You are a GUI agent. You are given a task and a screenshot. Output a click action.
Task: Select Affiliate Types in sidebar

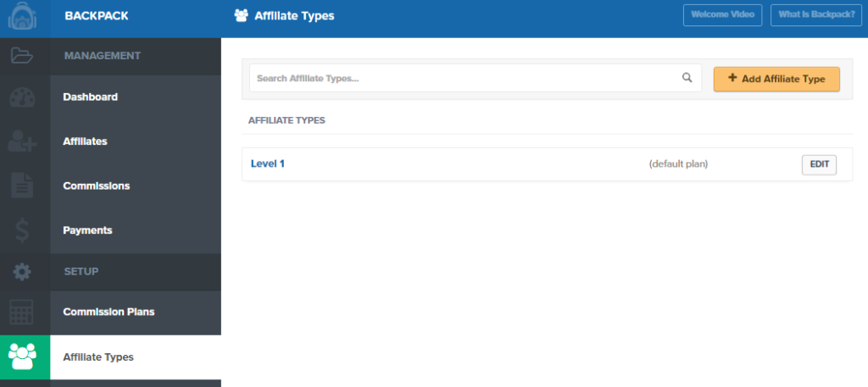pos(136,357)
